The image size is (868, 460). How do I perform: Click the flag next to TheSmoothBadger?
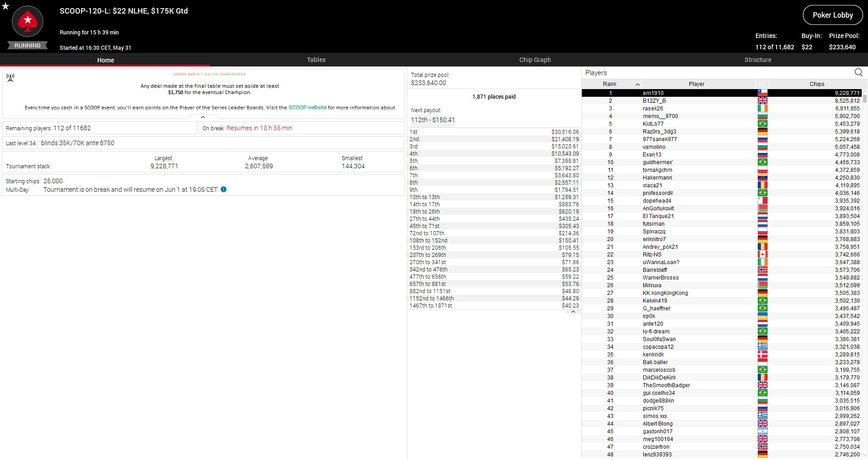point(763,385)
